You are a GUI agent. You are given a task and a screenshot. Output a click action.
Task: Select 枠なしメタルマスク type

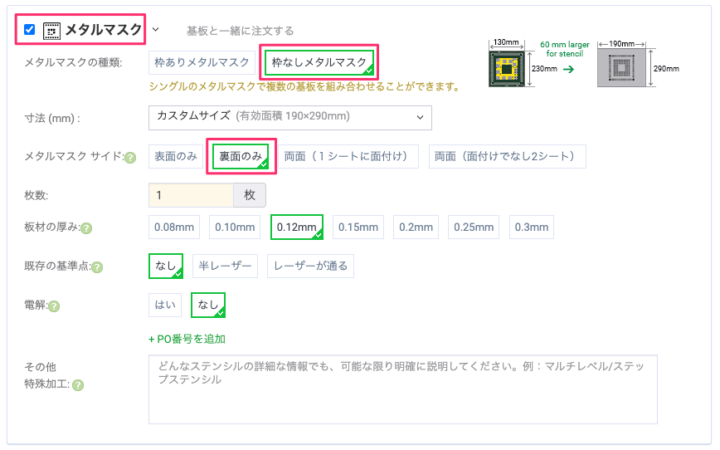[x=319, y=62]
